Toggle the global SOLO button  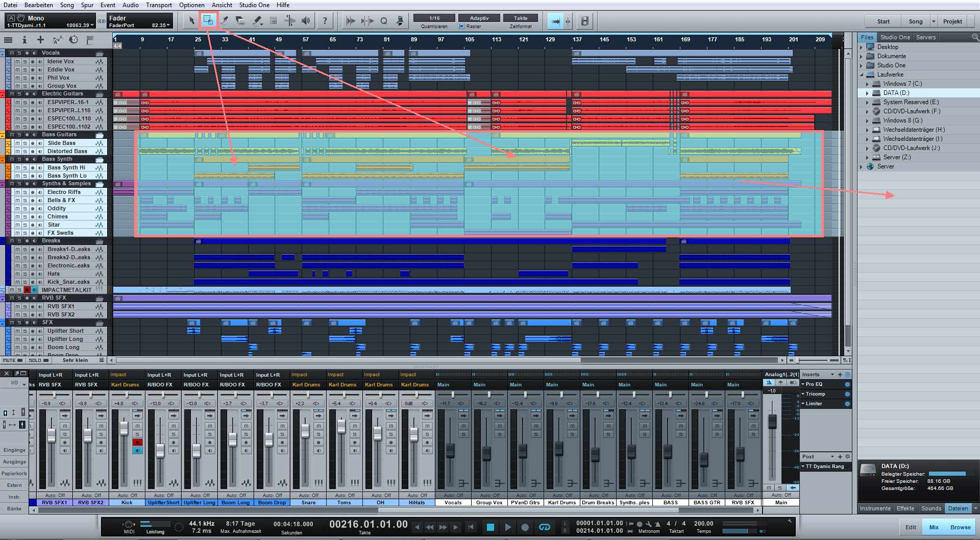39,360
